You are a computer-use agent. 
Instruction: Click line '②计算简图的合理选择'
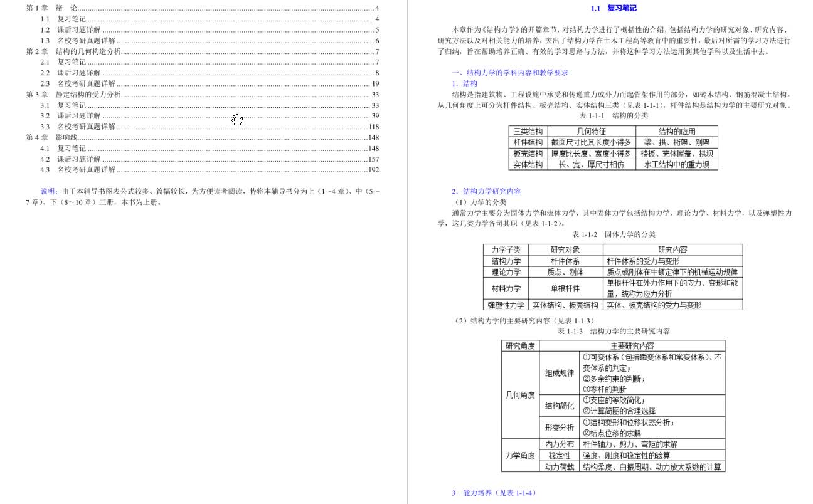619,411
